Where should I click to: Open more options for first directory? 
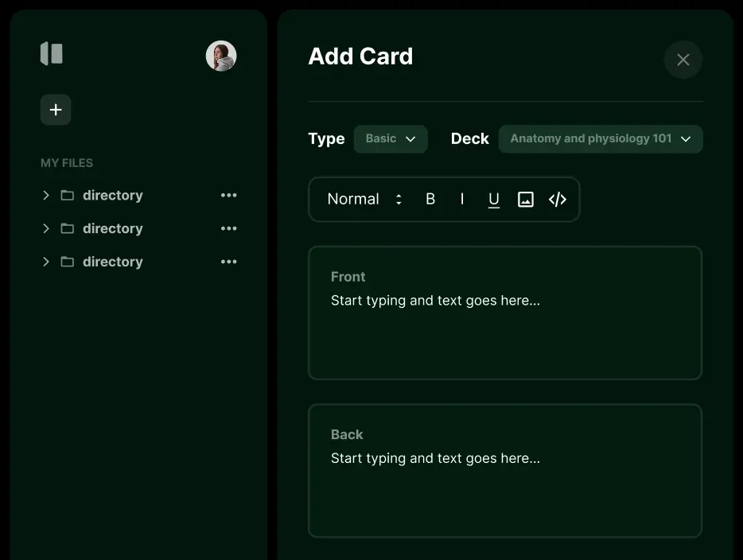click(x=229, y=196)
